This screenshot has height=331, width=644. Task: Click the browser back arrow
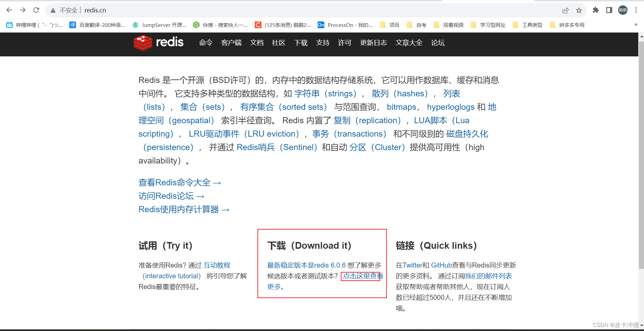(9, 10)
